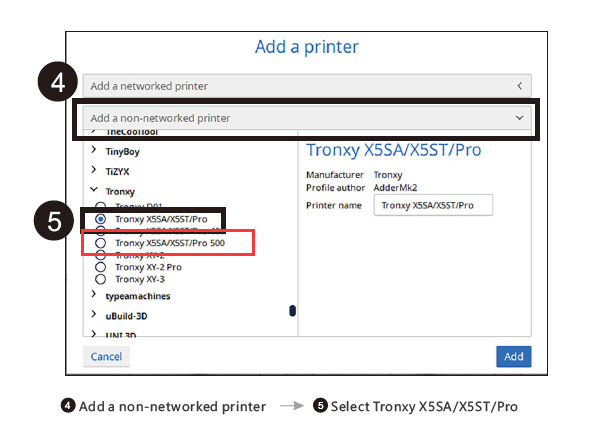Expand the typeamachines manufacturer group
This screenshot has height=433, width=598.
[x=94, y=294]
